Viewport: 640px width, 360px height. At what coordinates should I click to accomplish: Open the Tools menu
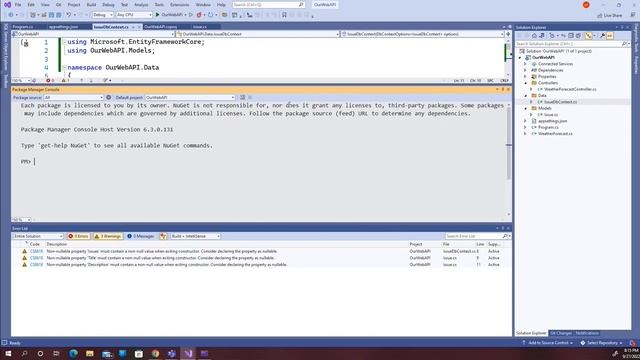(x=159, y=5)
